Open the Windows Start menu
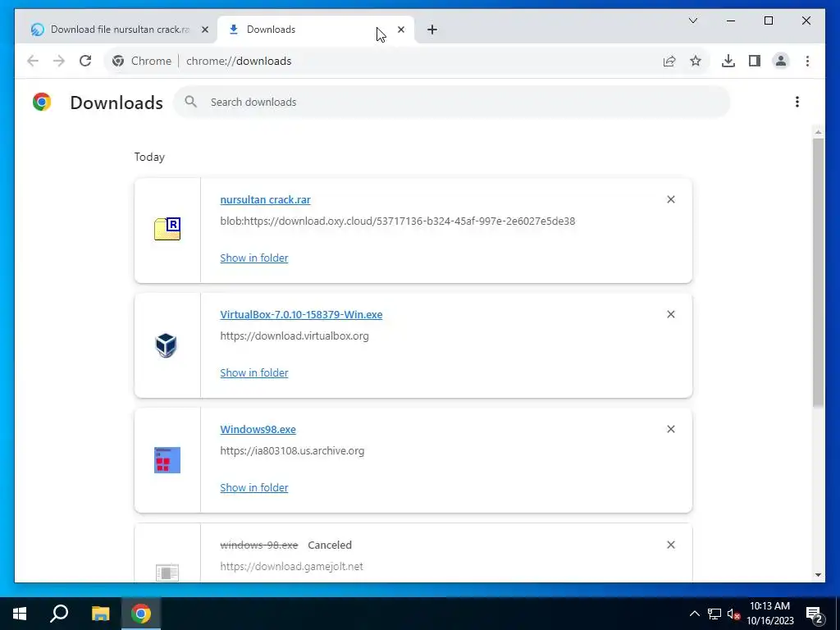The image size is (840, 630). [x=20, y=614]
